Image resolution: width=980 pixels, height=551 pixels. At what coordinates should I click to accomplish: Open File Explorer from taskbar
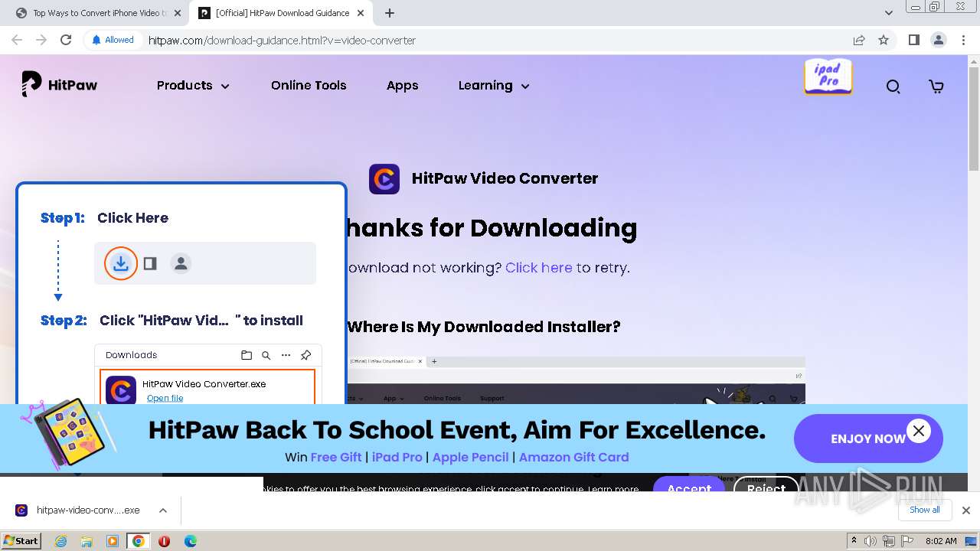87,541
